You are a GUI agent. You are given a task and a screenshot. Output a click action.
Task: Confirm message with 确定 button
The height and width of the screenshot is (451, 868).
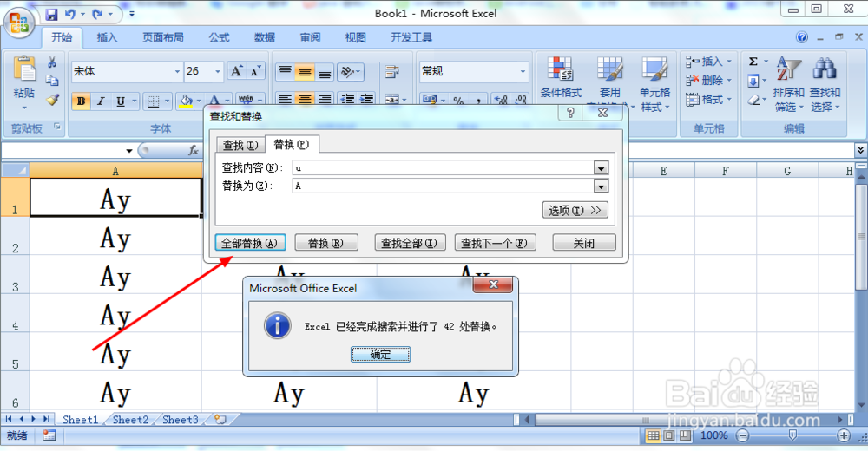click(x=380, y=354)
